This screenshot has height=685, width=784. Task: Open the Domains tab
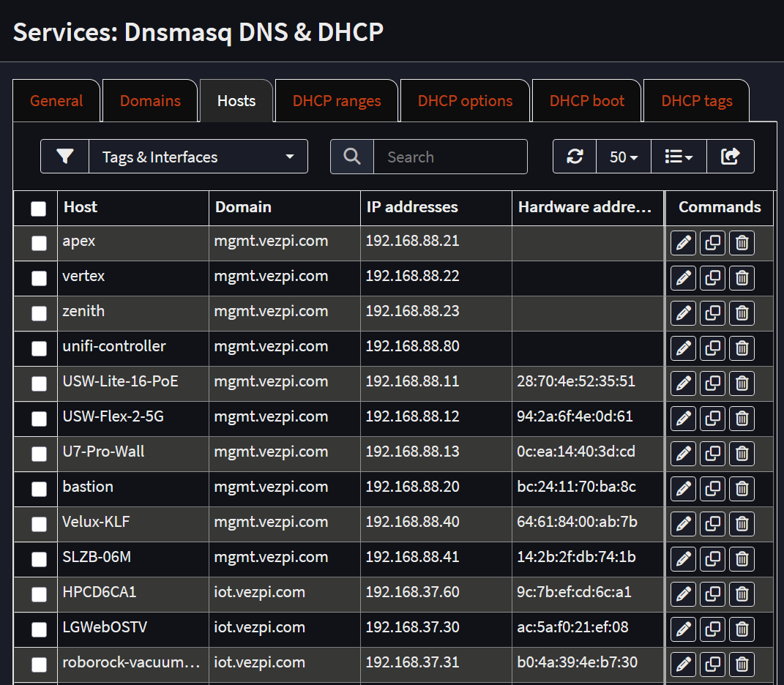(150, 100)
